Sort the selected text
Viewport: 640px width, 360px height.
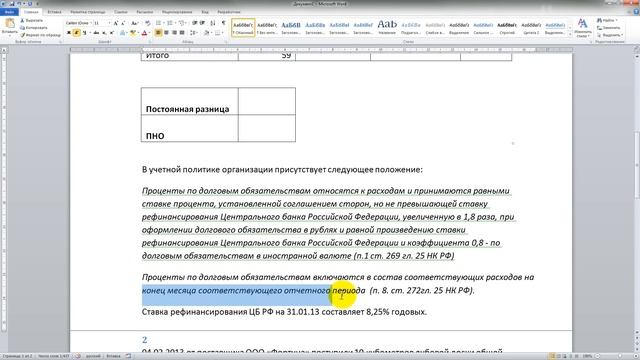click(213, 23)
